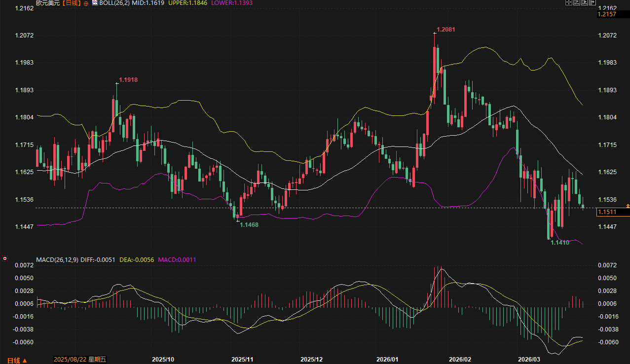
Task: Click 1.1893 on the left price axis
Action: click(x=24, y=90)
